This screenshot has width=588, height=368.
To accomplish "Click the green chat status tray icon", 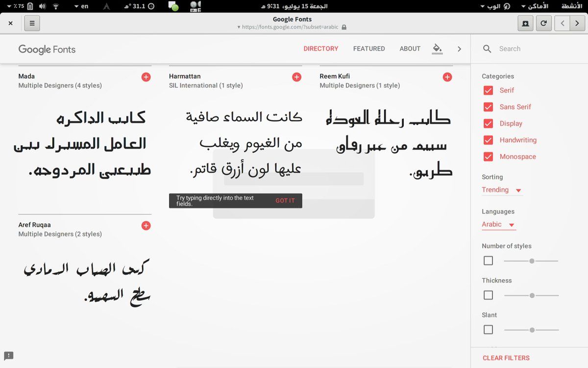I will (x=173, y=6).
